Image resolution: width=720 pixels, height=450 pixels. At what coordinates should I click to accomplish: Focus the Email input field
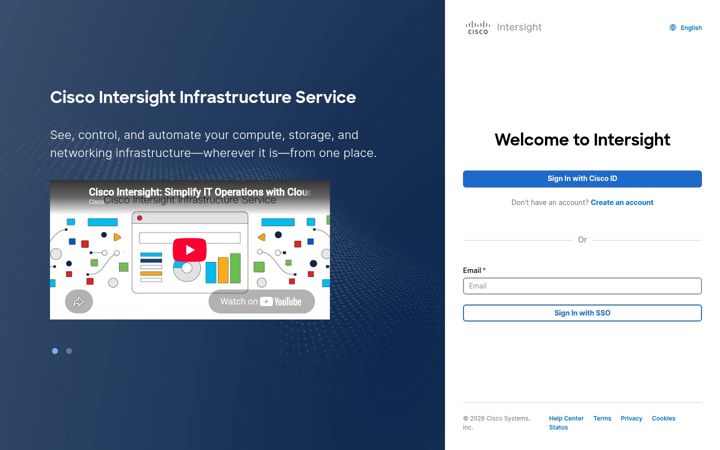(x=582, y=286)
